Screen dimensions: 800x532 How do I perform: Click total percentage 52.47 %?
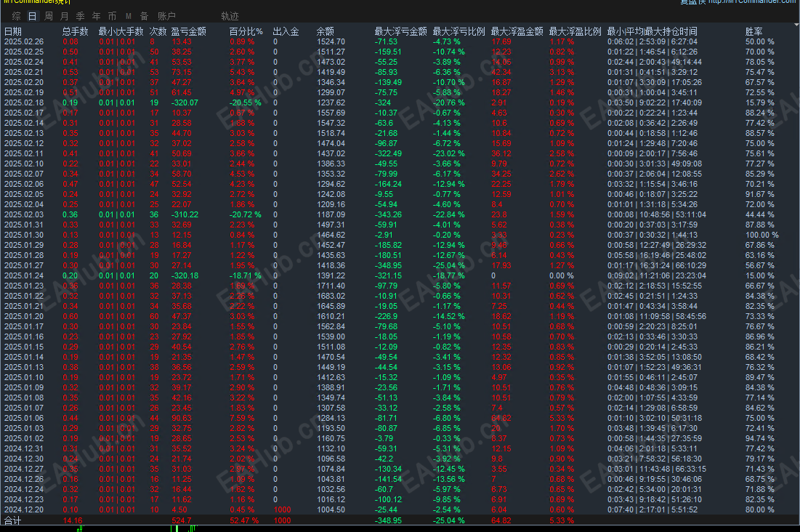[x=244, y=521]
